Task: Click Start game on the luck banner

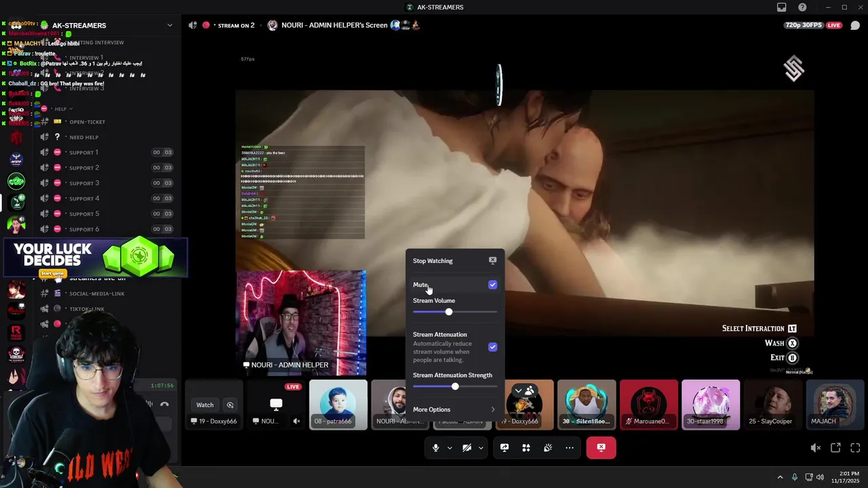Action: (x=52, y=274)
